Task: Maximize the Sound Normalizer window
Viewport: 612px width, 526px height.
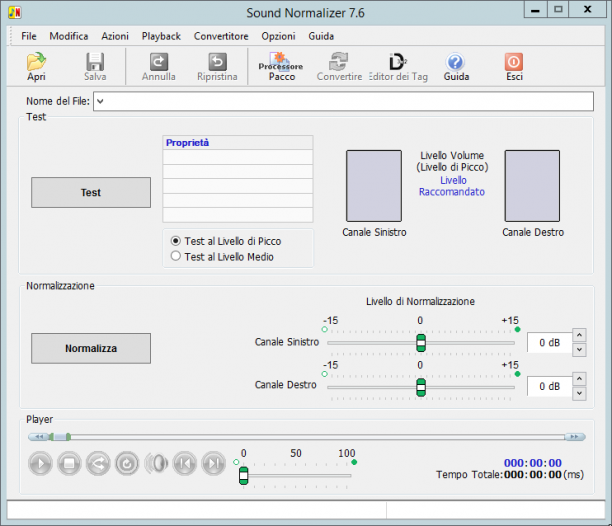Action: point(558,9)
